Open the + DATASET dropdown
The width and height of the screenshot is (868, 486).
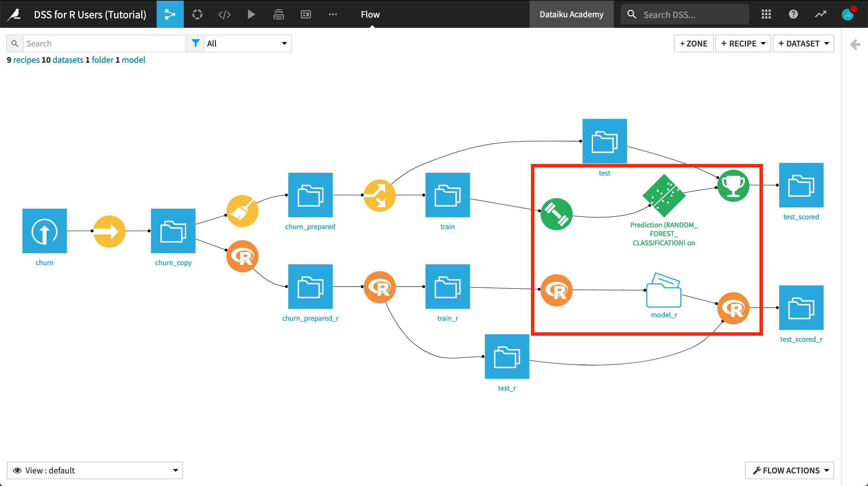pyautogui.click(x=803, y=43)
